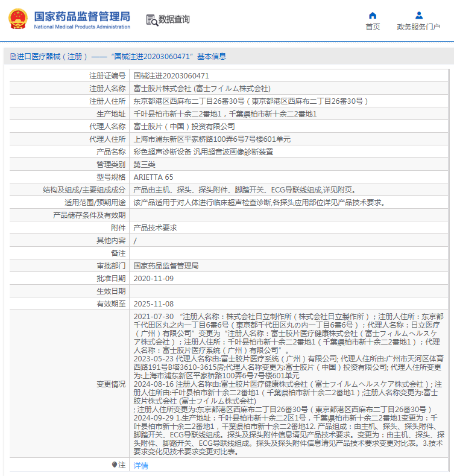Select approving department 国家药品监督管理局 value
Viewport: 454px width, 476px height.
(166, 266)
